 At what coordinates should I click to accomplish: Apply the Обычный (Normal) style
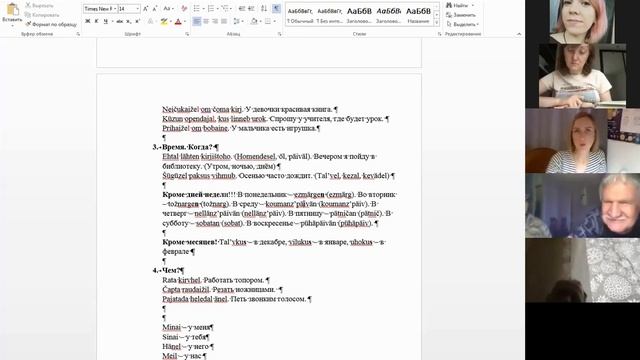tap(300, 15)
